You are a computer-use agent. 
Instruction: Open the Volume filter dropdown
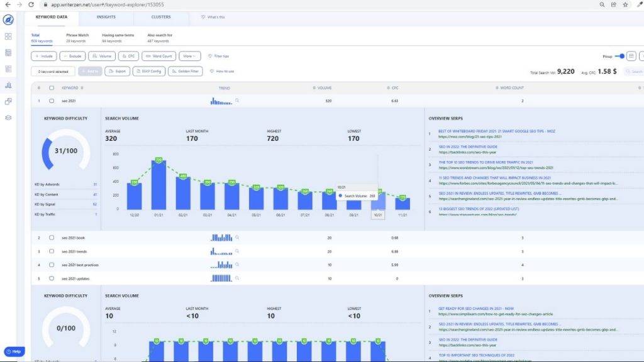(x=102, y=56)
